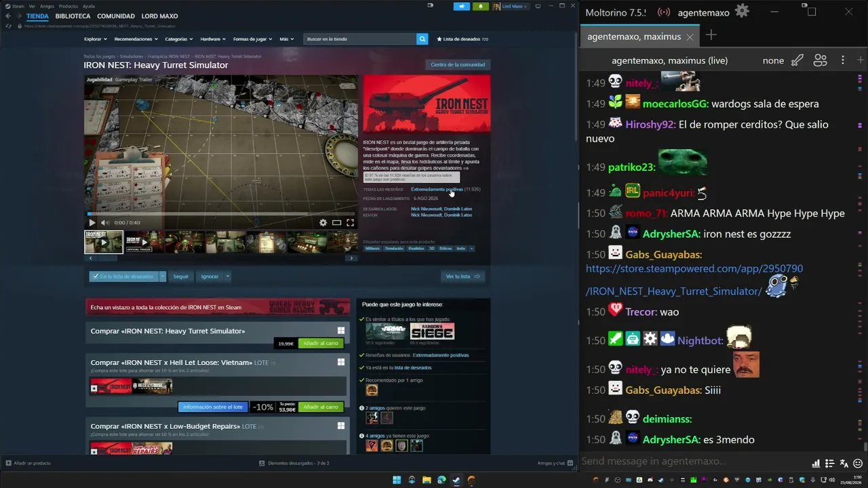Screen dimensions: 868x488
Task: Click the media strip left arrow
Action: tap(91, 258)
